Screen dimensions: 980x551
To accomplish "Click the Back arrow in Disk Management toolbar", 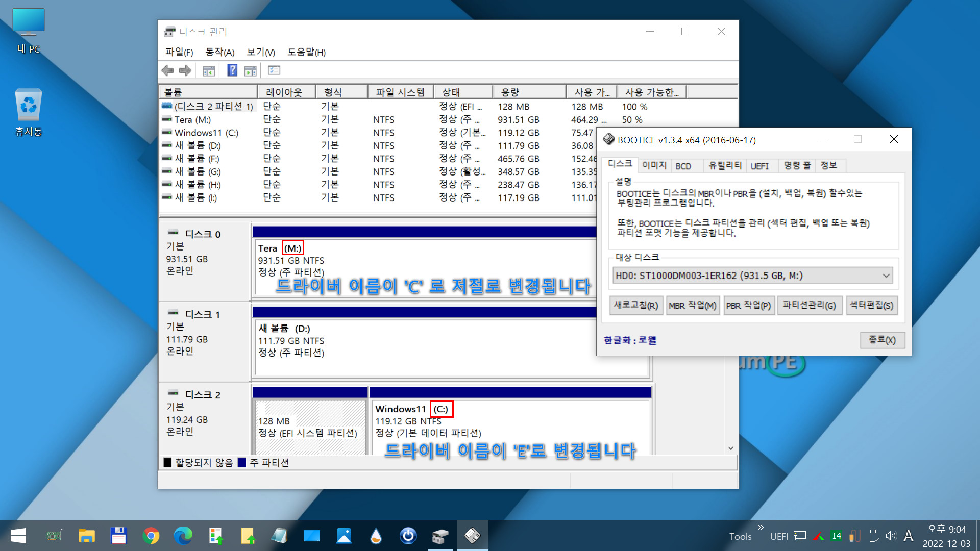I will coord(167,71).
